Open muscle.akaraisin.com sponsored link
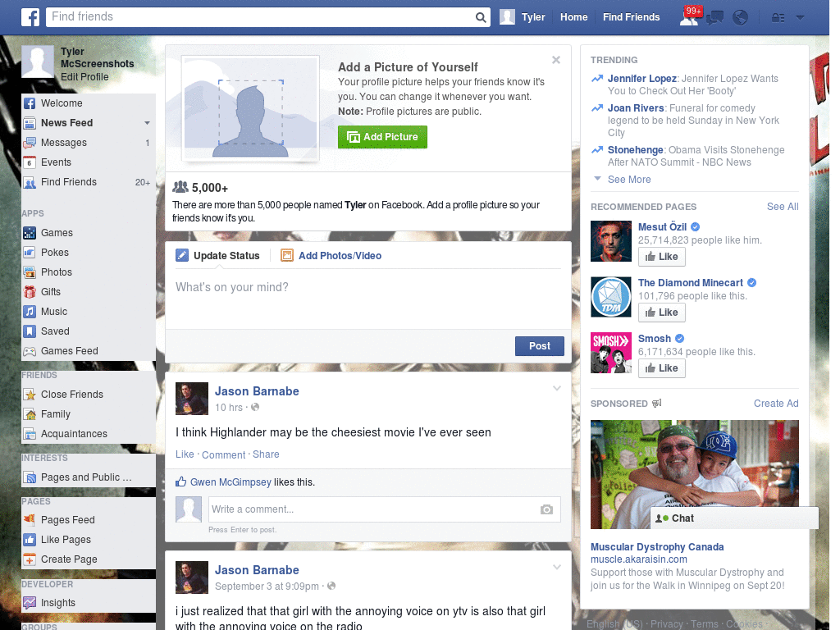 638,559
